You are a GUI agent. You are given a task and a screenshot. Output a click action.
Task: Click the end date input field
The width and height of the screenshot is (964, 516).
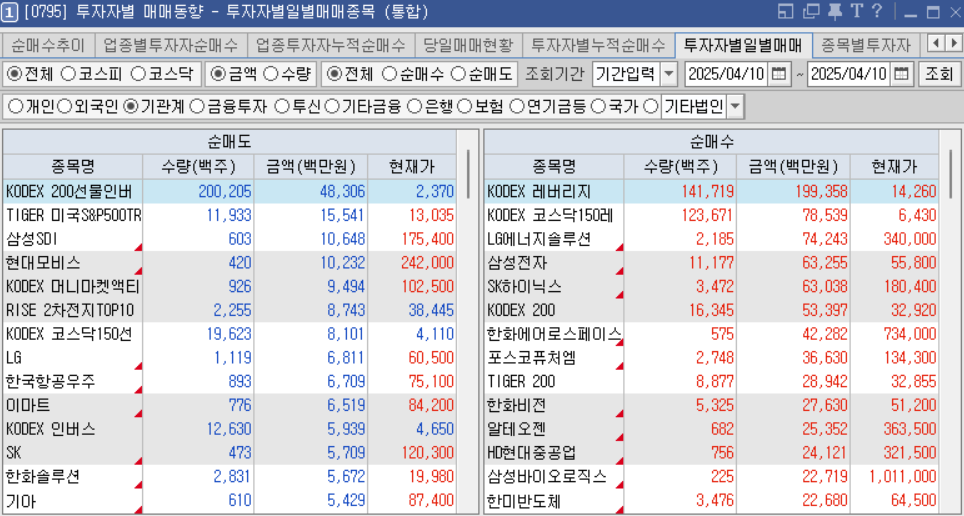[849, 74]
